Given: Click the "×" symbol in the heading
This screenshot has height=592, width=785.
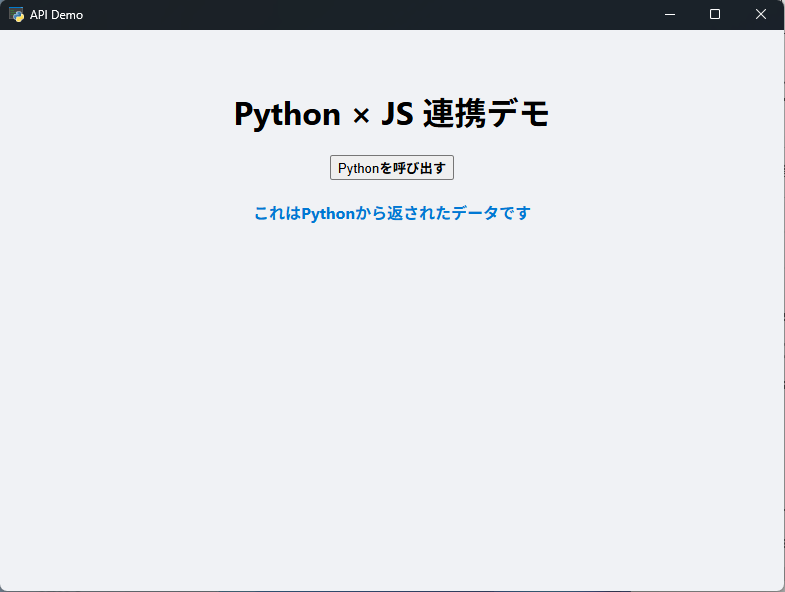Looking at the screenshot, I should (x=361, y=116).
